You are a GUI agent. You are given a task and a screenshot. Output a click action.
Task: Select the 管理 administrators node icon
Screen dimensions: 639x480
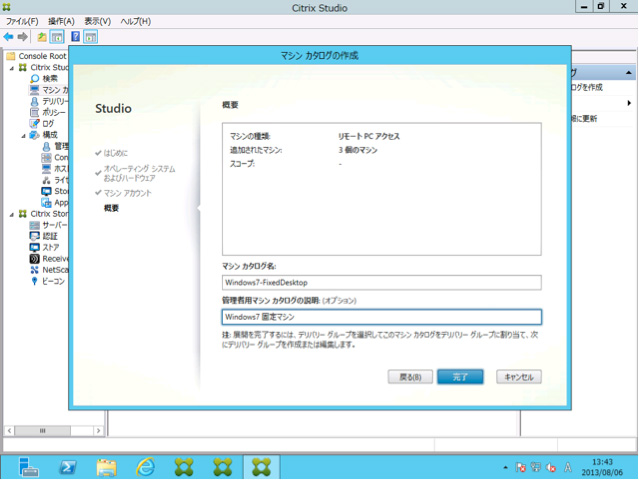coord(46,146)
